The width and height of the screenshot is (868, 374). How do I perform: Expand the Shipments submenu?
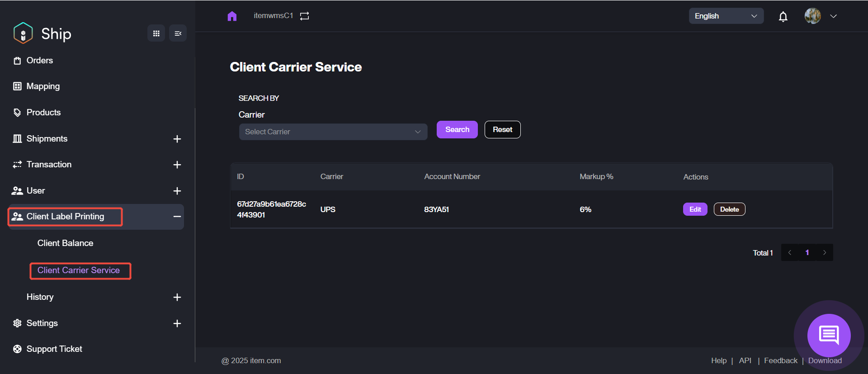[177, 139]
